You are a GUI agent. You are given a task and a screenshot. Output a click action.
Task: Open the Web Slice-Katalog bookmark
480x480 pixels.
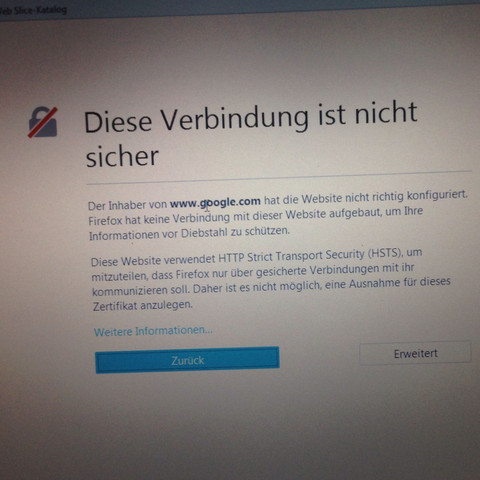(33, 10)
